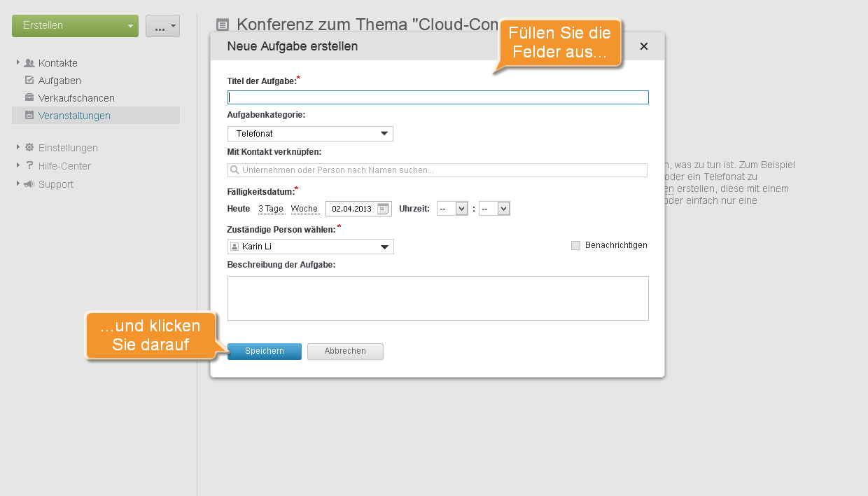Open the Zuständige Person Karin Li dropdown
This screenshot has width=868, height=496.
pos(311,247)
